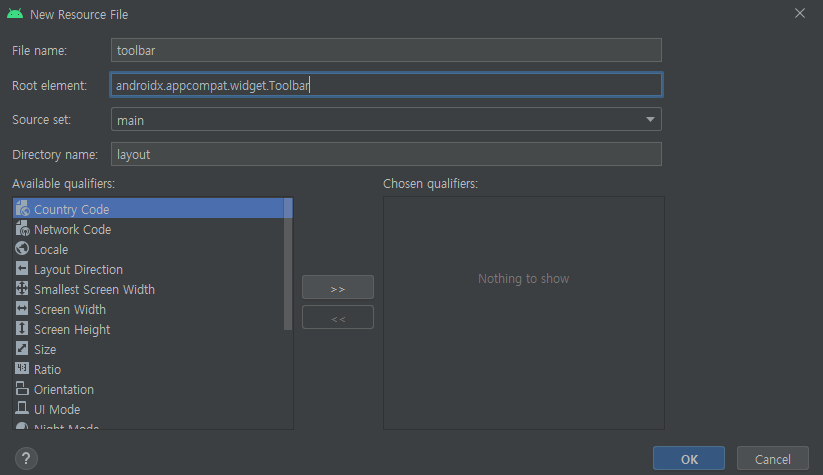Screen dimensions: 823x475
Task: Select Size qualifier row
Action: tap(149, 349)
